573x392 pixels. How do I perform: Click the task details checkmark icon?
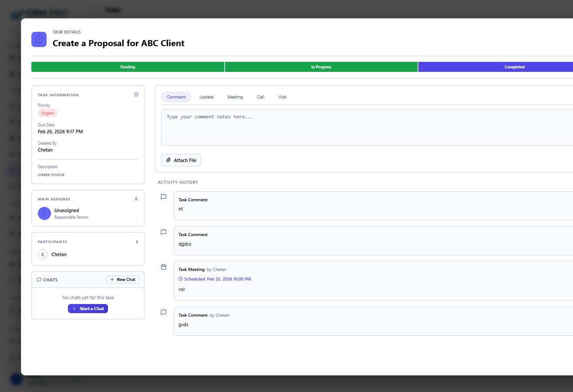(x=39, y=39)
